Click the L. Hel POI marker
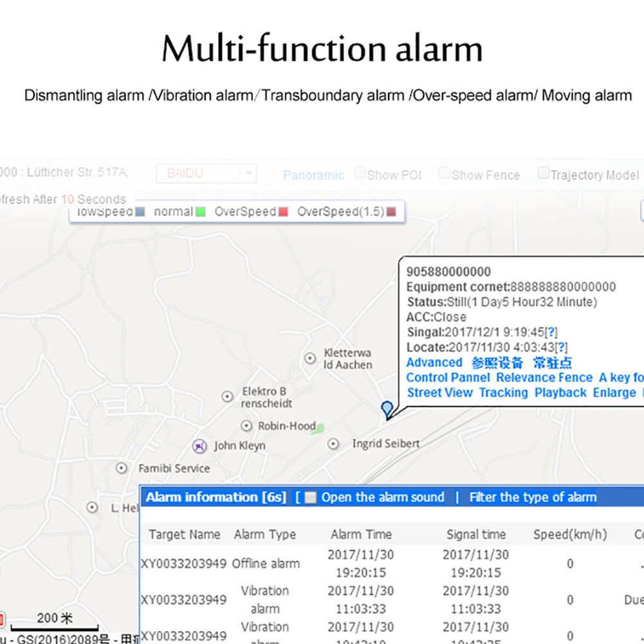The width and height of the screenshot is (644, 644). 92,508
